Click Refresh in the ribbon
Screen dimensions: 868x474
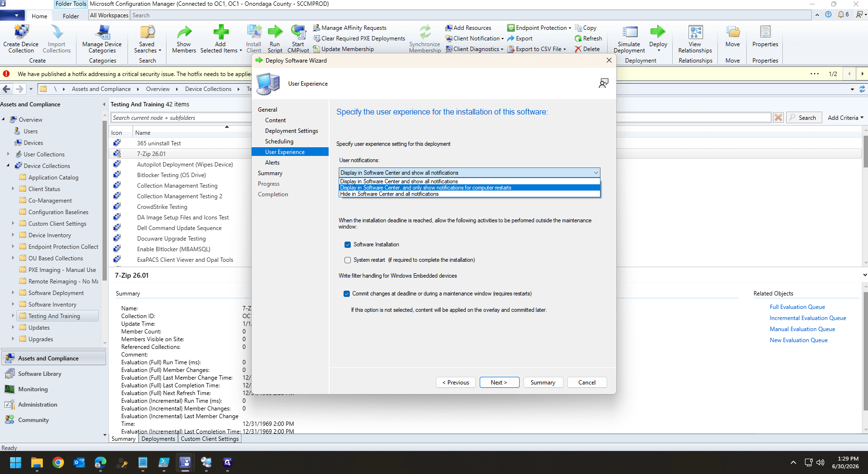click(588, 38)
